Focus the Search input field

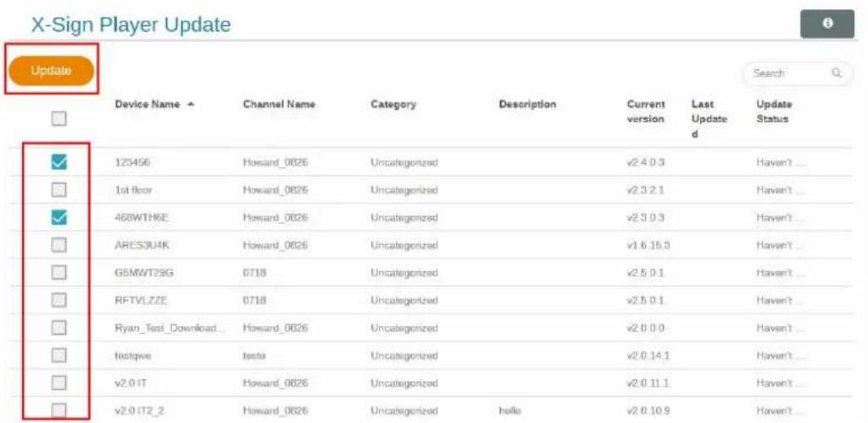797,73
